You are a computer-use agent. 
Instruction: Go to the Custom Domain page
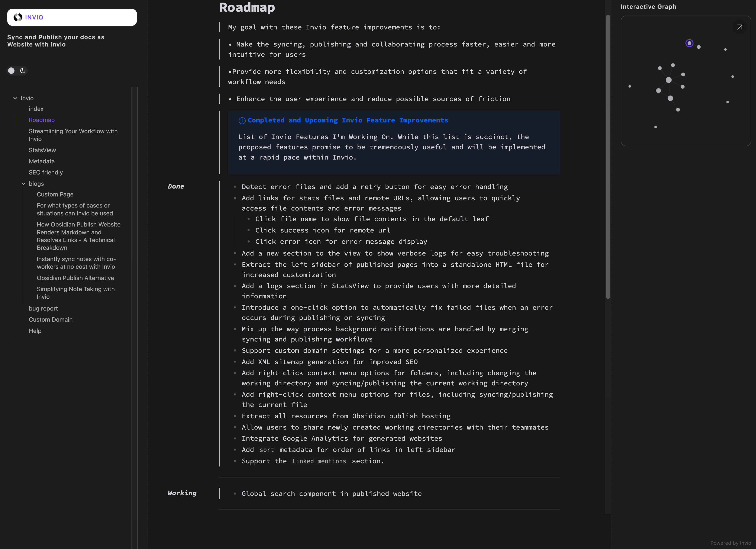(x=51, y=319)
